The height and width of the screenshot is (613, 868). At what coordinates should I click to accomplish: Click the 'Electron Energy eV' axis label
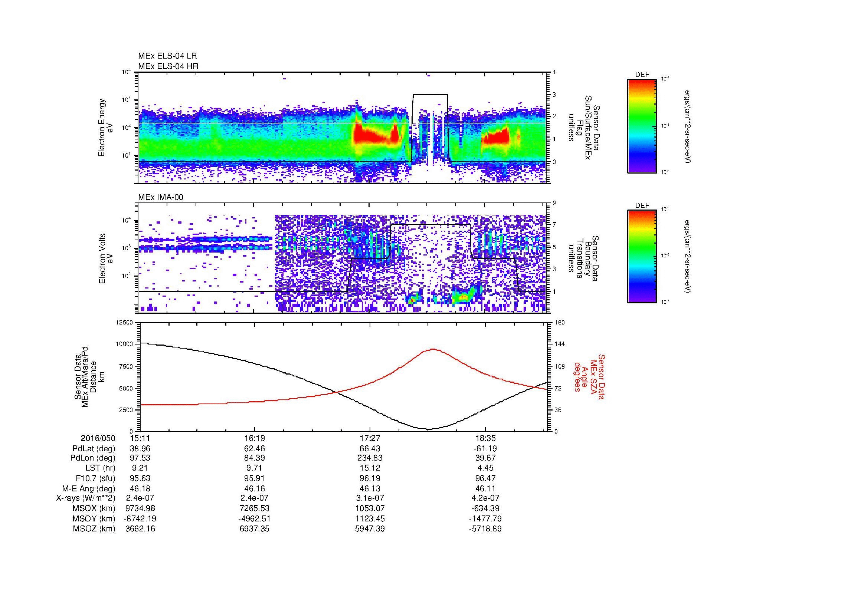point(106,128)
